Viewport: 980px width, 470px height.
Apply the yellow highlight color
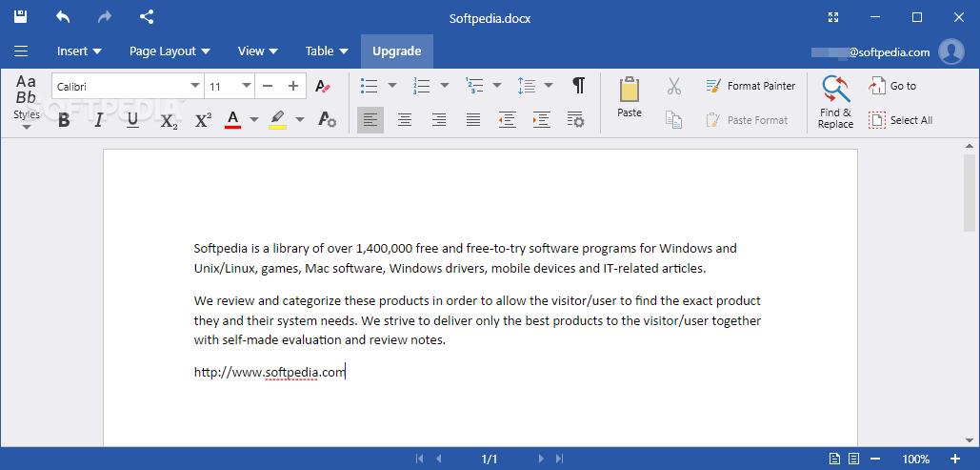(x=277, y=119)
